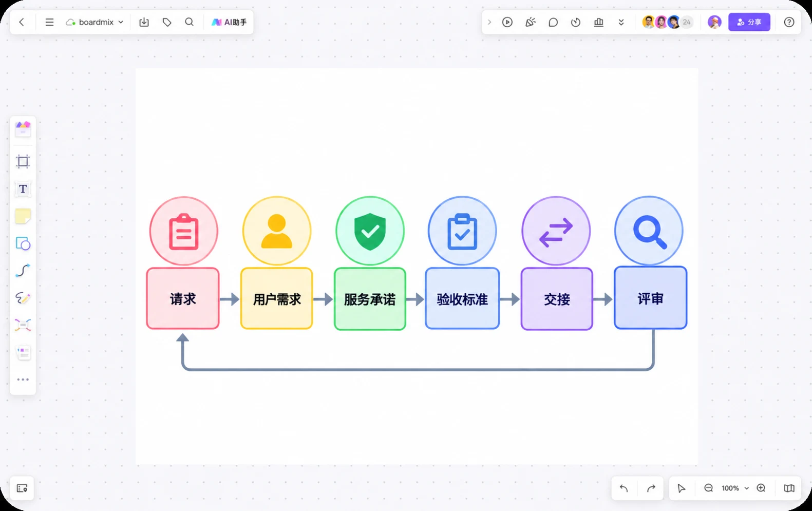Screen dimensions: 812x511
Task: Open the comments bubble icon
Action: click(553, 22)
